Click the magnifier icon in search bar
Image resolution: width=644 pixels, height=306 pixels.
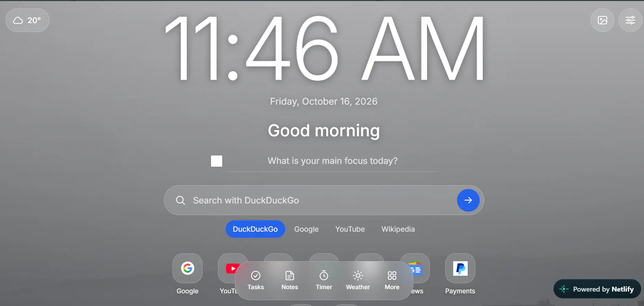click(x=180, y=200)
